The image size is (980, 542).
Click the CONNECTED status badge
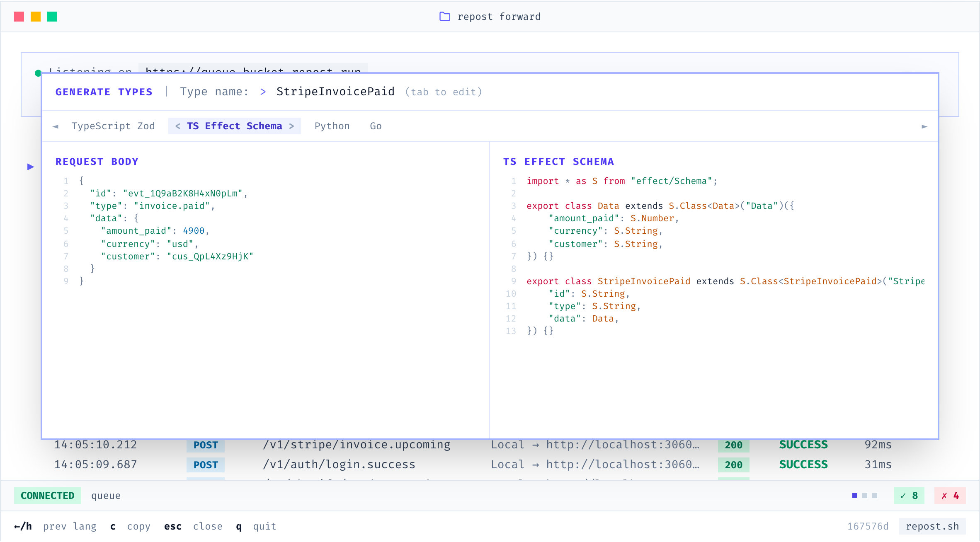pyautogui.click(x=48, y=496)
